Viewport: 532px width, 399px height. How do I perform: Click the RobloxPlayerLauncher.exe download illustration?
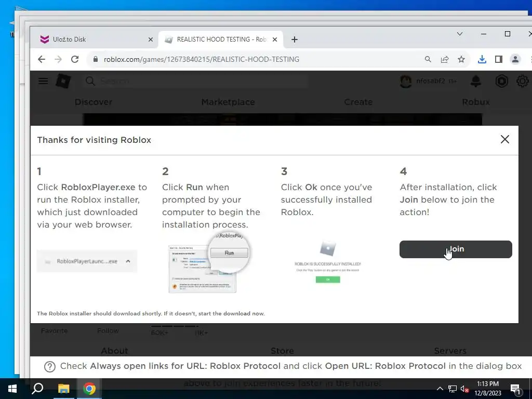click(x=87, y=261)
